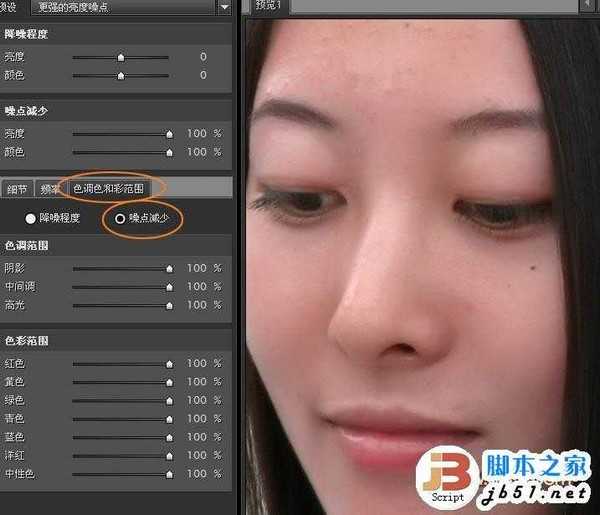Click the 绿色 slider handle
This screenshot has height=515, width=600.
coord(169,400)
